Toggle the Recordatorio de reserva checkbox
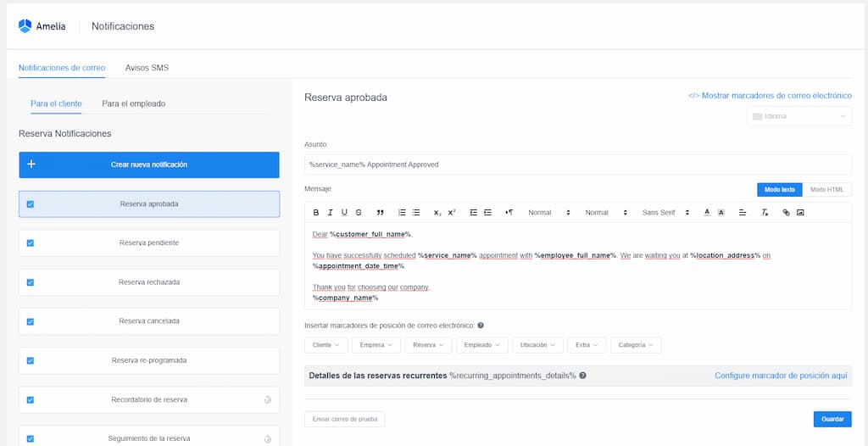The height and width of the screenshot is (446, 868). pos(31,399)
